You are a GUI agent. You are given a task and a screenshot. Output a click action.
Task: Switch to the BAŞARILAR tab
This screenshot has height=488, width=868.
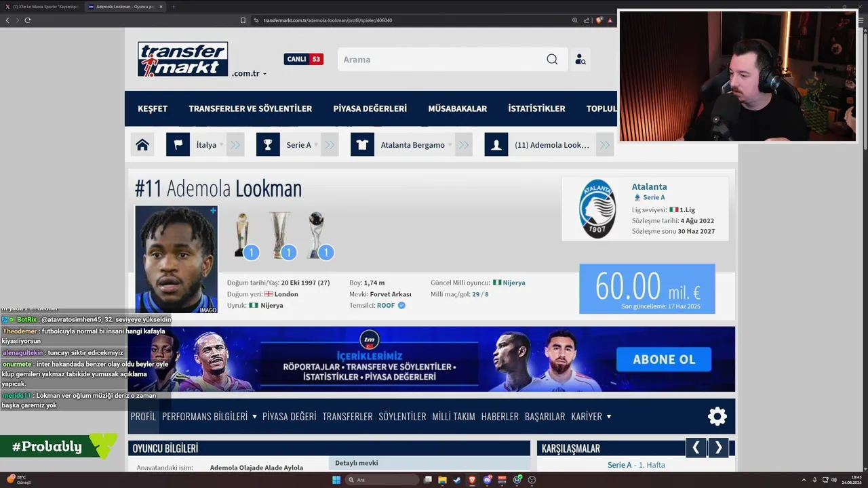(545, 416)
